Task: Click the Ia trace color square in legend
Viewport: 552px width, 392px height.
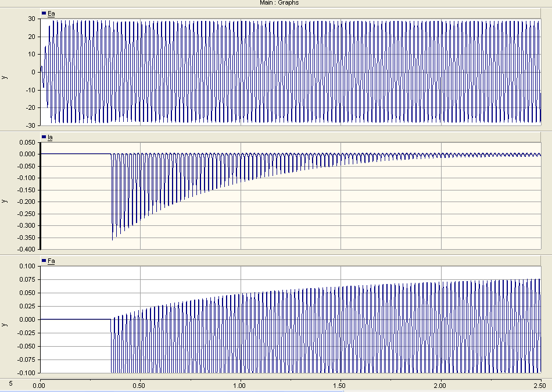Action: pyautogui.click(x=44, y=137)
